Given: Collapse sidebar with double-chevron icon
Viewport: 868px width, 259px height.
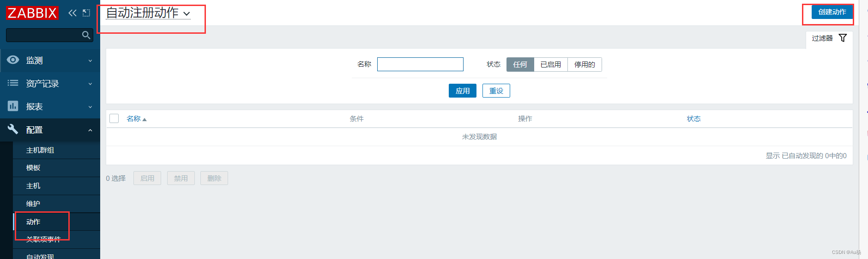Looking at the screenshot, I should click(72, 13).
